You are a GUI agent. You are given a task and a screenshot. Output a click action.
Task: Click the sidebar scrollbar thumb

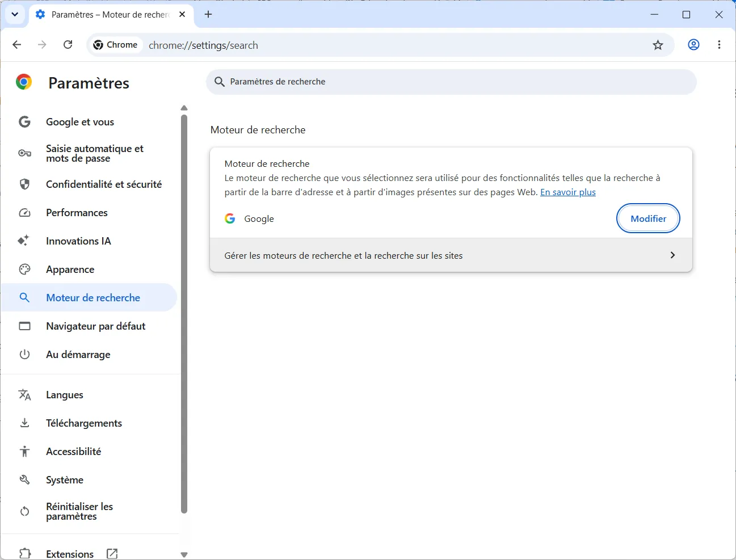[184, 314]
